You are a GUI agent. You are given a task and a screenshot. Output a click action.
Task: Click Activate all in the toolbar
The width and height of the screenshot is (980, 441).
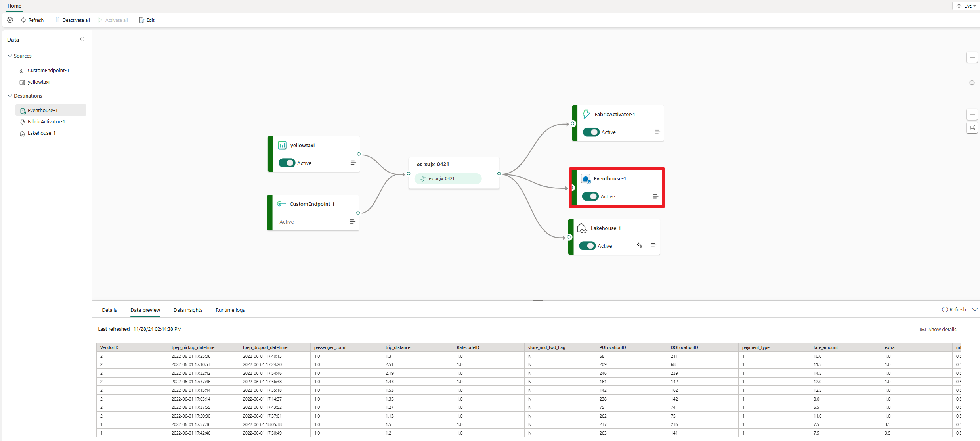tap(113, 20)
